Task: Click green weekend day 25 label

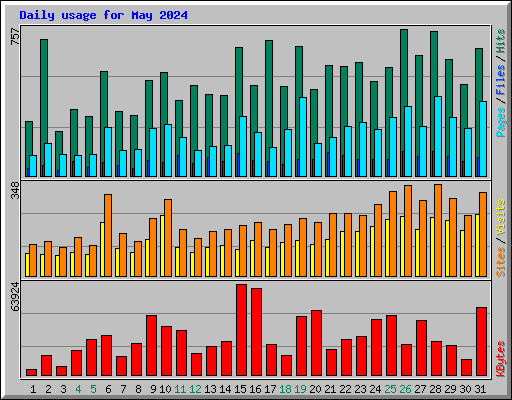Action: point(390,389)
